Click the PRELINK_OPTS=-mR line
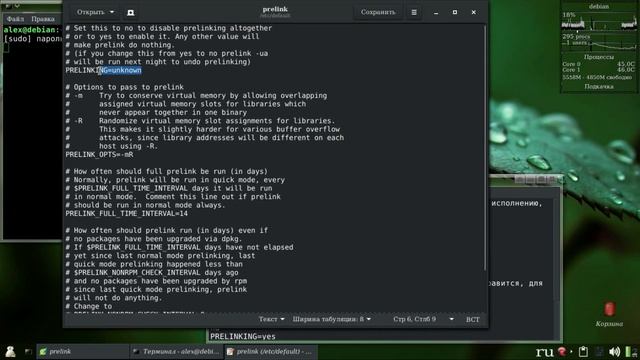 (99, 155)
